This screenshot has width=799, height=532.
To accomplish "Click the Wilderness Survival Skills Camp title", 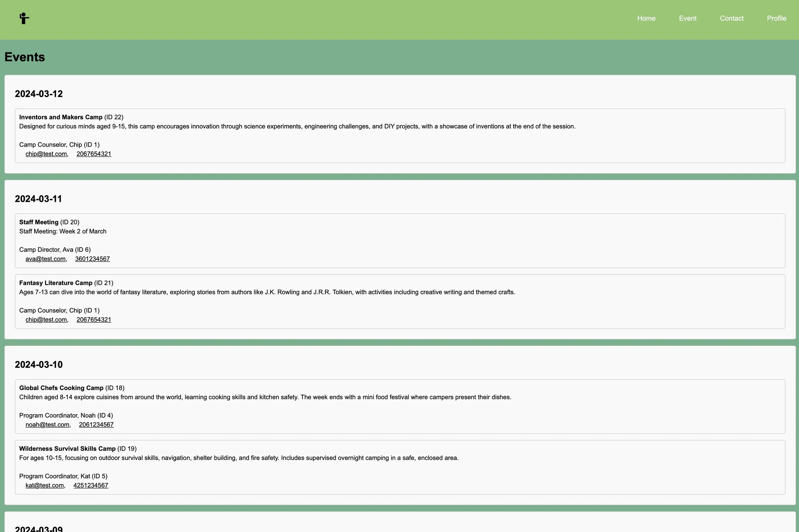I will point(67,449).
